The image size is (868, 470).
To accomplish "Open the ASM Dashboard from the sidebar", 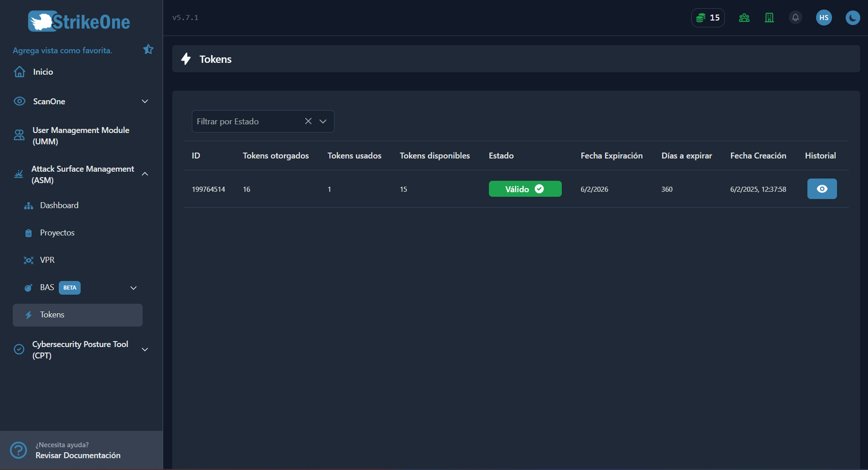I will pyautogui.click(x=59, y=205).
